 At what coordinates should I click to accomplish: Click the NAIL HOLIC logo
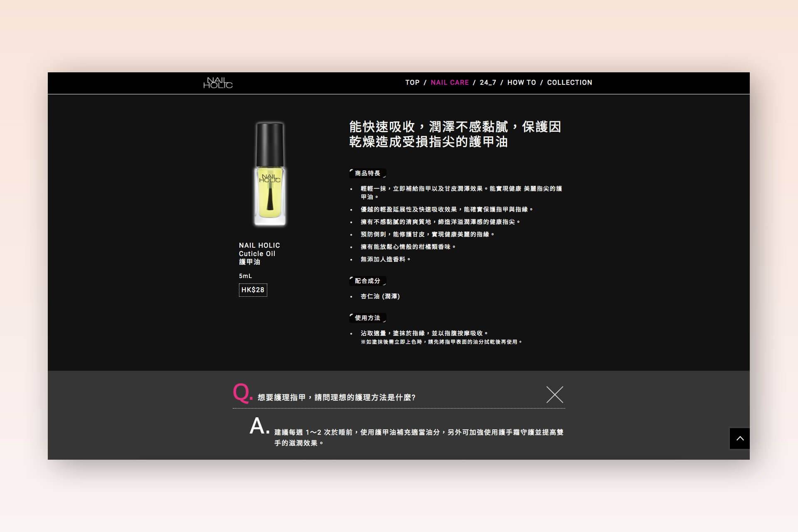(218, 83)
